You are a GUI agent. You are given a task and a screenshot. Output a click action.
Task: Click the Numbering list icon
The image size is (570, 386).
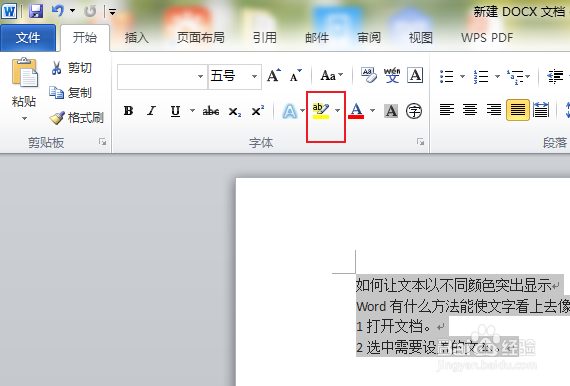click(x=481, y=76)
